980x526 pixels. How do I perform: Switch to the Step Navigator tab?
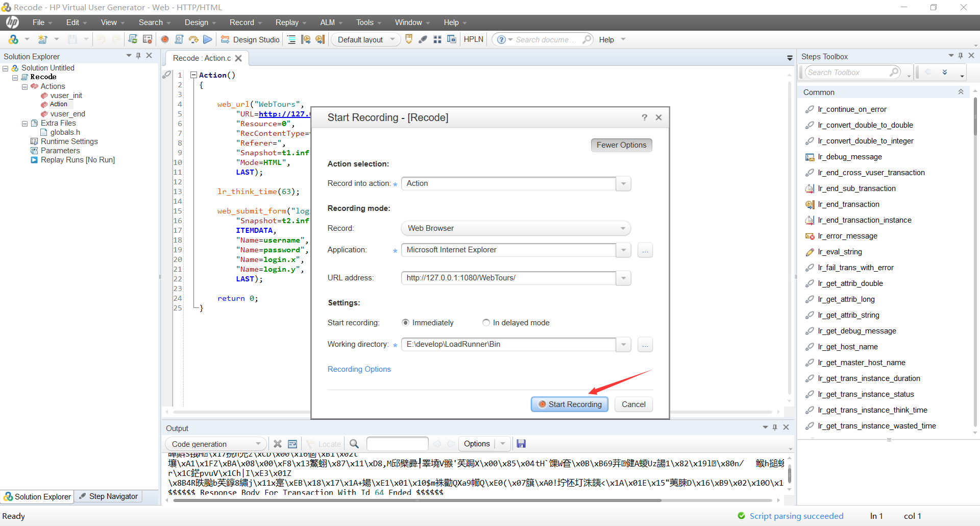pos(108,496)
